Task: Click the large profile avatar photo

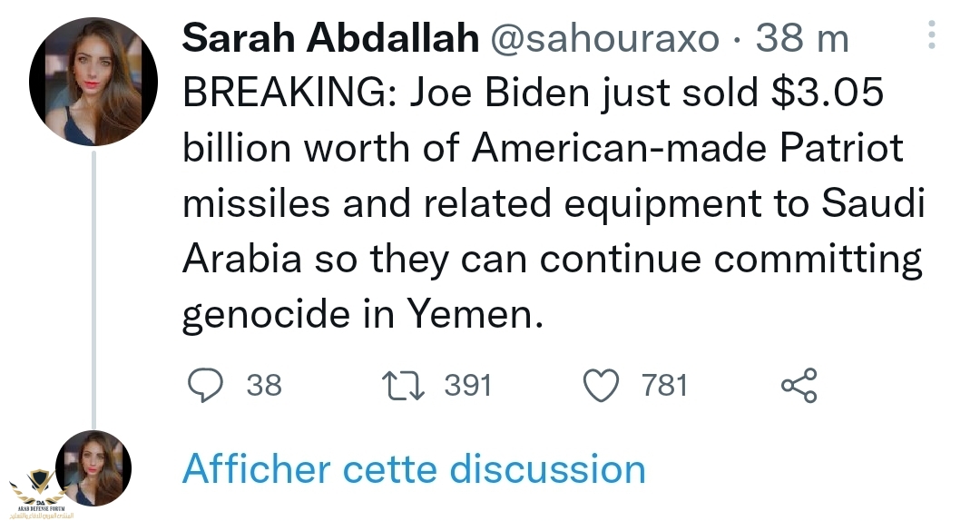Action: (x=93, y=81)
